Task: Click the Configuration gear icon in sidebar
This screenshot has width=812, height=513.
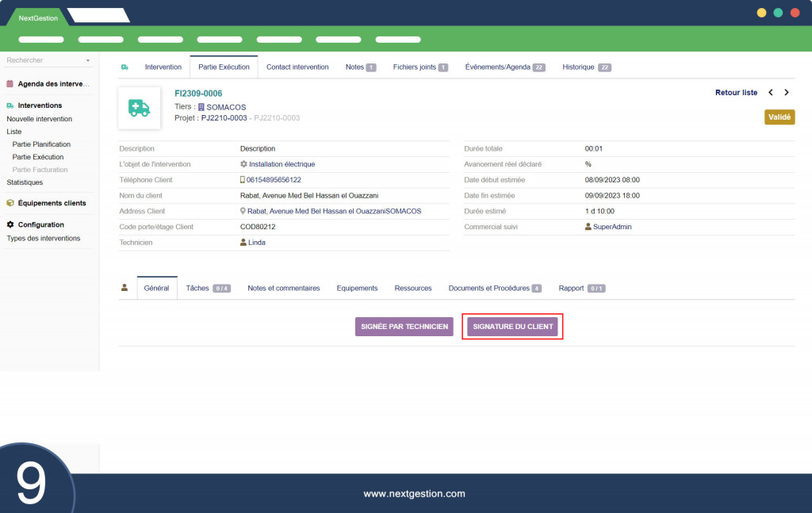Action: pyautogui.click(x=10, y=224)
